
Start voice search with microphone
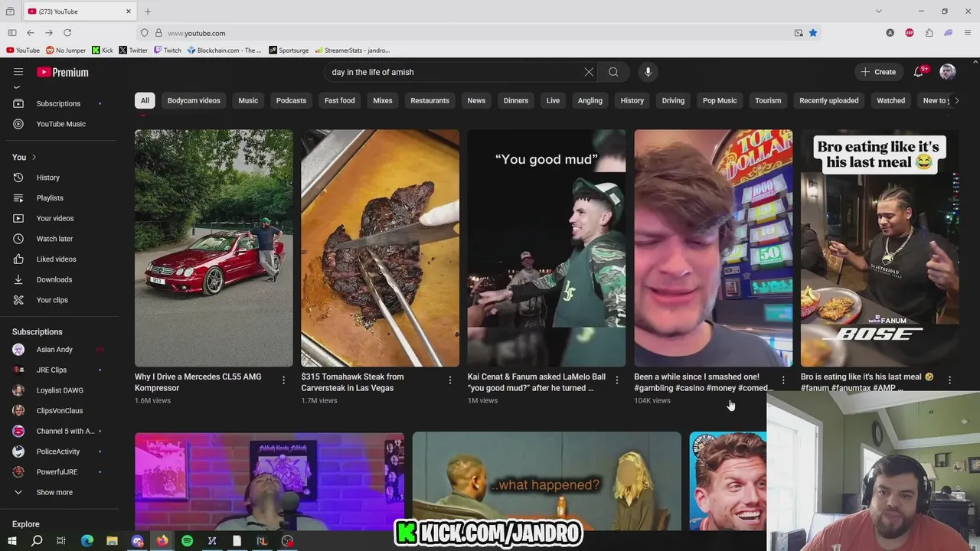coord(648,72)
